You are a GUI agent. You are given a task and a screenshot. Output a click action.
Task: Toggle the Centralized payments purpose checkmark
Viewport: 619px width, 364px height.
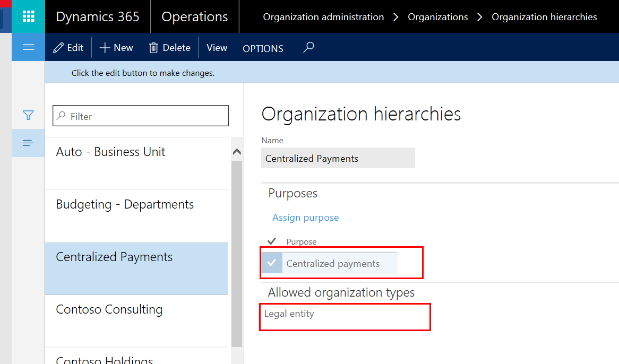(x=273, y=263)
